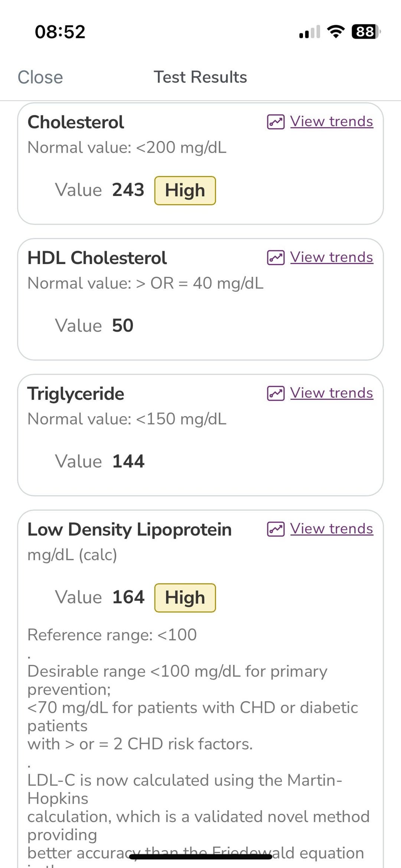Tap the 08:52 clock in status bar

pos(60,32)
